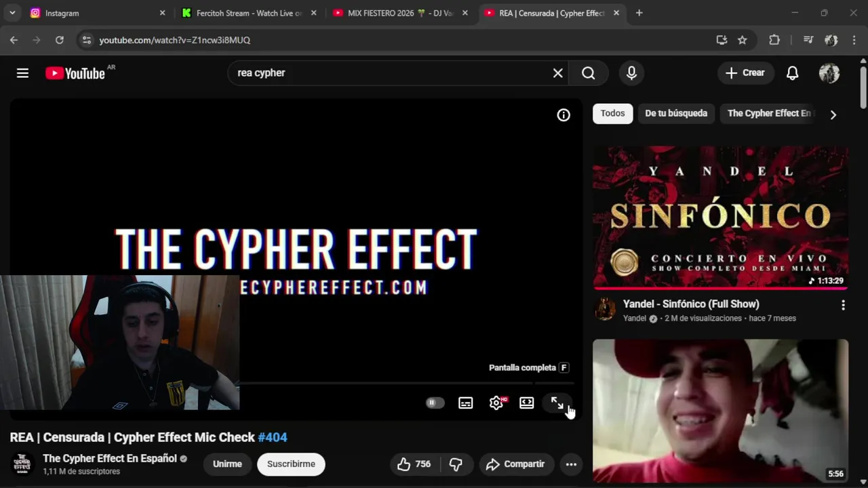Close the Instagram browser tab
The width and height of the screenshot is (868, 488).
162,13
